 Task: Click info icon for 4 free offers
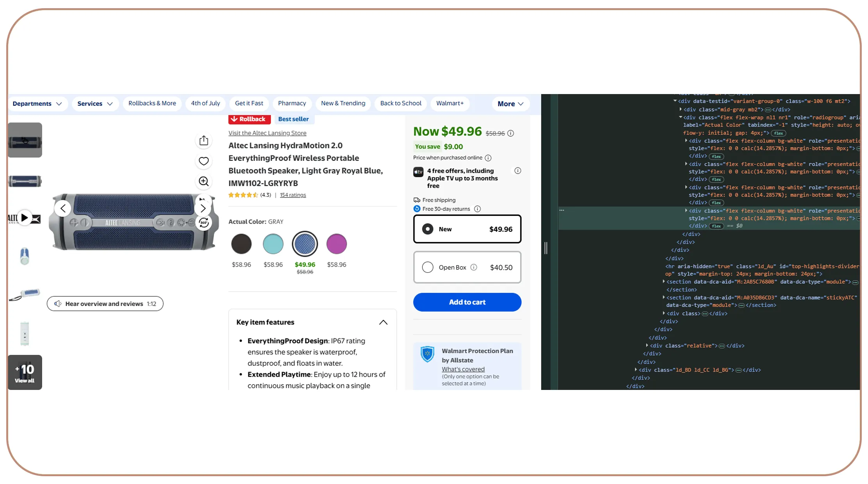point(518,171)
